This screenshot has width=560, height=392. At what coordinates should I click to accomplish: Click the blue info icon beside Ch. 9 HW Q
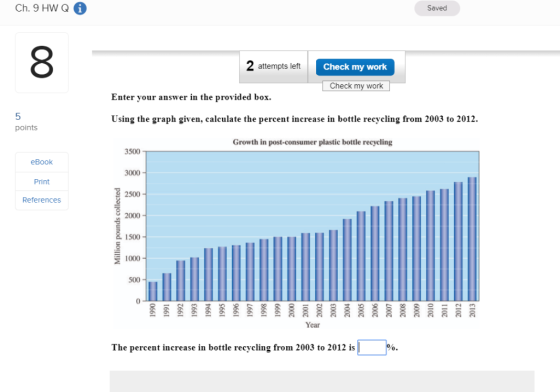tap(80, 8)
